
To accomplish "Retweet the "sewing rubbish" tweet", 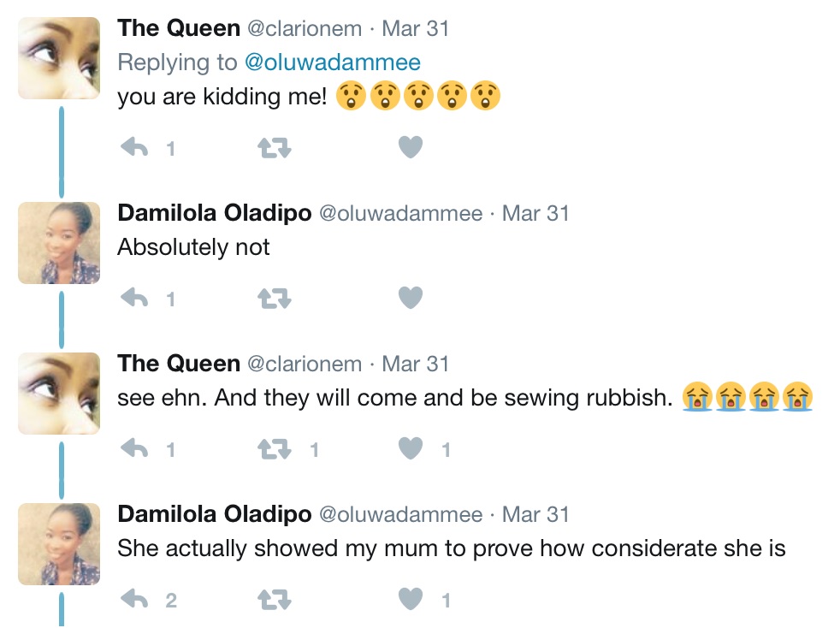I will pyautogui.click(x=275, y=448).
